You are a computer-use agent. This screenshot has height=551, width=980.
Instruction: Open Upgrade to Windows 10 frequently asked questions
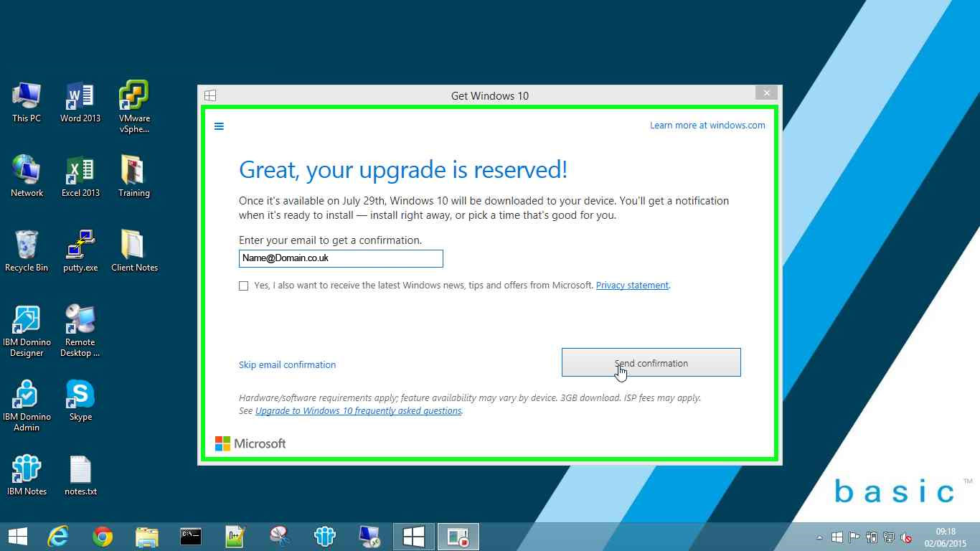click(358, 411)
